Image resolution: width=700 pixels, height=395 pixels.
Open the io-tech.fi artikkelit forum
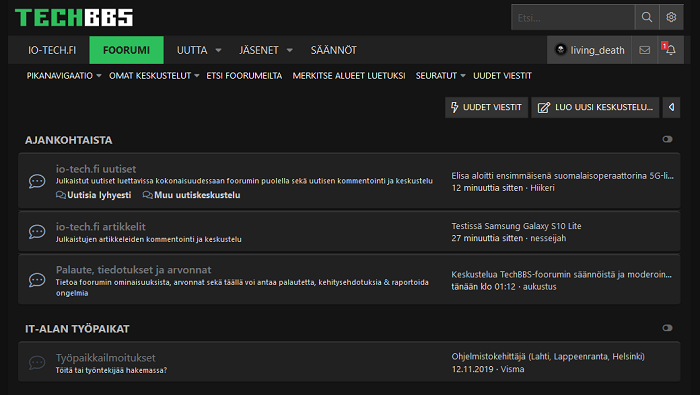[x=100, y=227]
